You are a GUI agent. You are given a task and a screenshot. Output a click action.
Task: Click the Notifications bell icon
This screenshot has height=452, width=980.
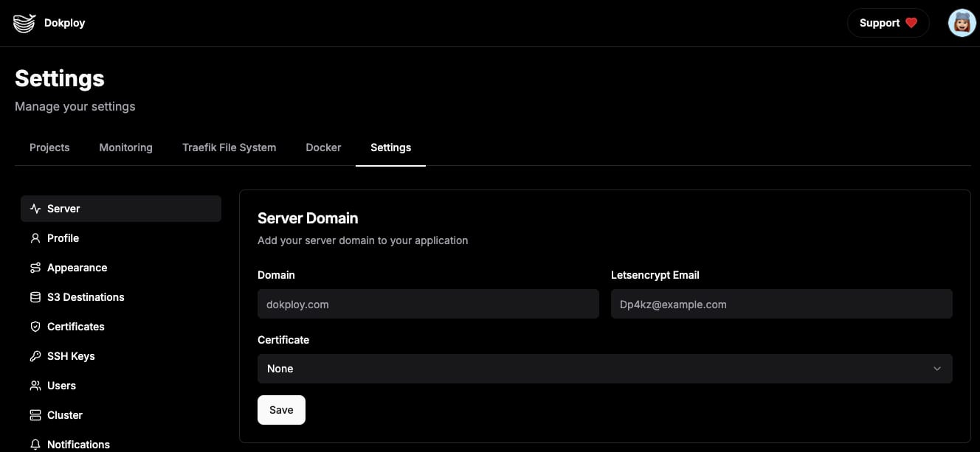point(35,444)
